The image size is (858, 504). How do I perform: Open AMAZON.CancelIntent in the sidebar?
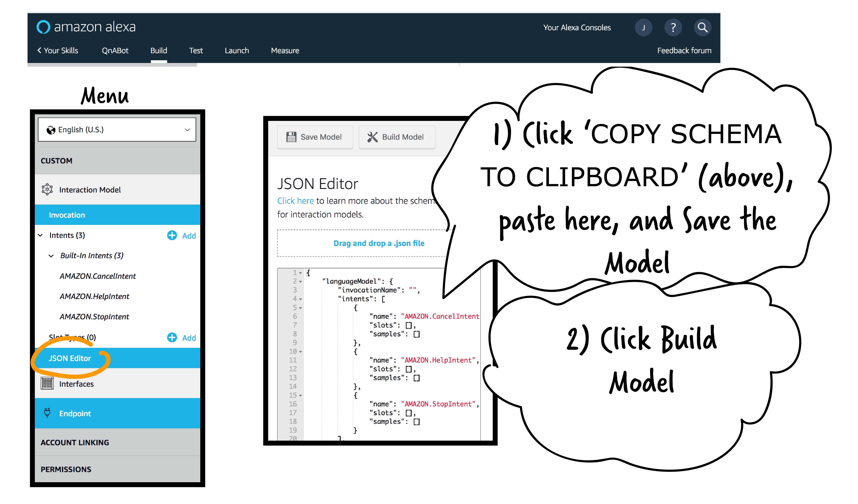tap(98, 276)
